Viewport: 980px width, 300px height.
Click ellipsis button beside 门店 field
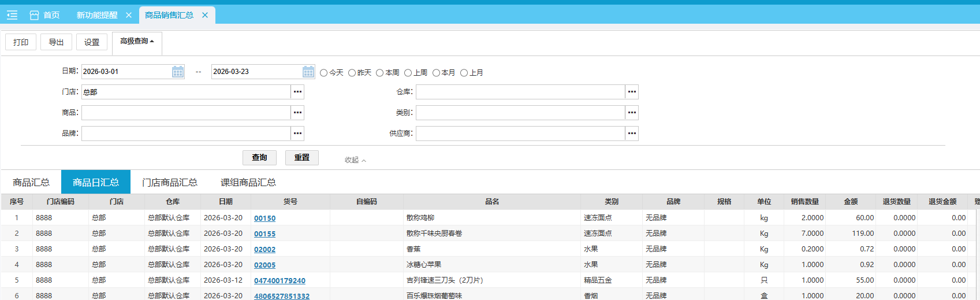297,92
